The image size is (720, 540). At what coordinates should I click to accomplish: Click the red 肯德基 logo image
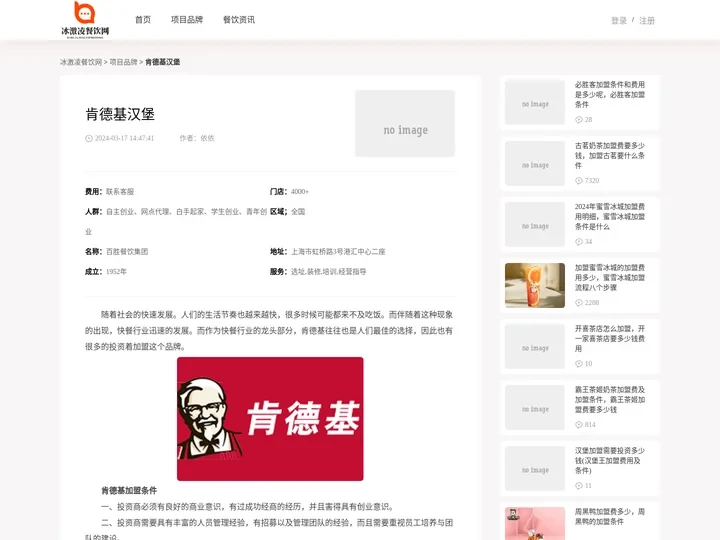tap(270, 419)
